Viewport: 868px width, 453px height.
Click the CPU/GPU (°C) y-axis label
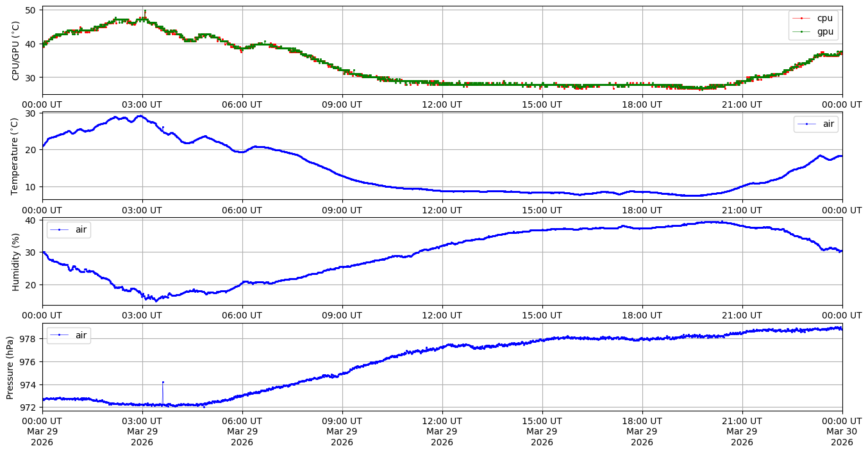tap(16, 51)
